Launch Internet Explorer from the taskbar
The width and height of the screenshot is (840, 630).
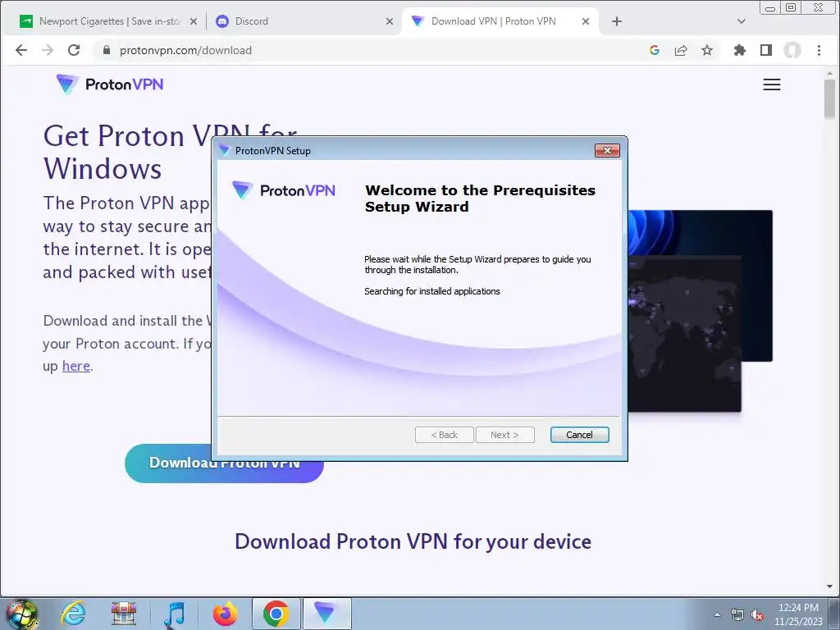73,614
